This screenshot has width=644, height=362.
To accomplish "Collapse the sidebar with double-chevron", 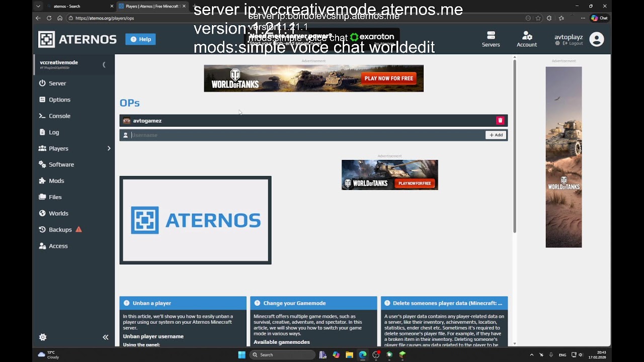I will pyautogui.click(x=106, y=337).
